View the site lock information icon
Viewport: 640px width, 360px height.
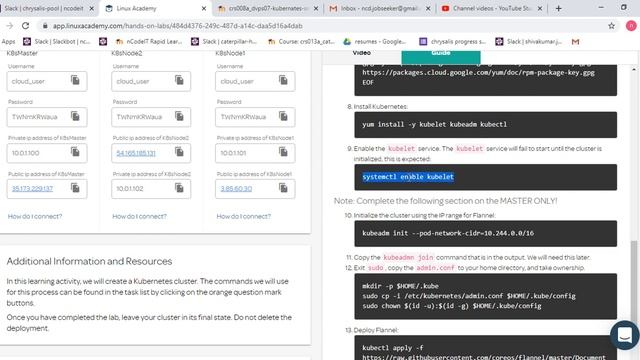[45, 26]
